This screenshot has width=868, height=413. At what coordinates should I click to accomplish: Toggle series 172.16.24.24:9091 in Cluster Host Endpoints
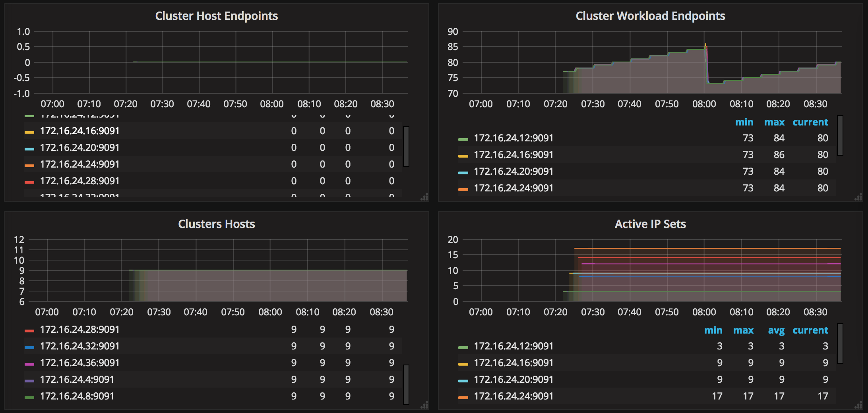(80, 164)
